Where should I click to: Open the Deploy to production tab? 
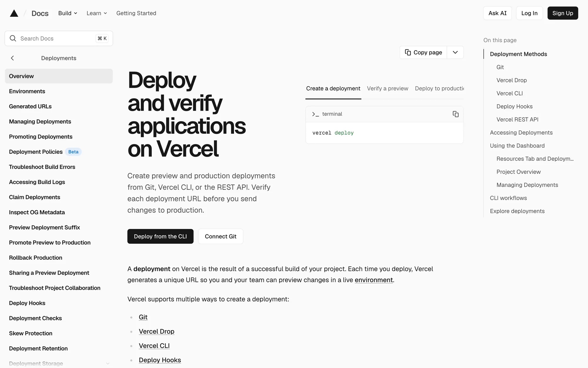coord(439,88)
